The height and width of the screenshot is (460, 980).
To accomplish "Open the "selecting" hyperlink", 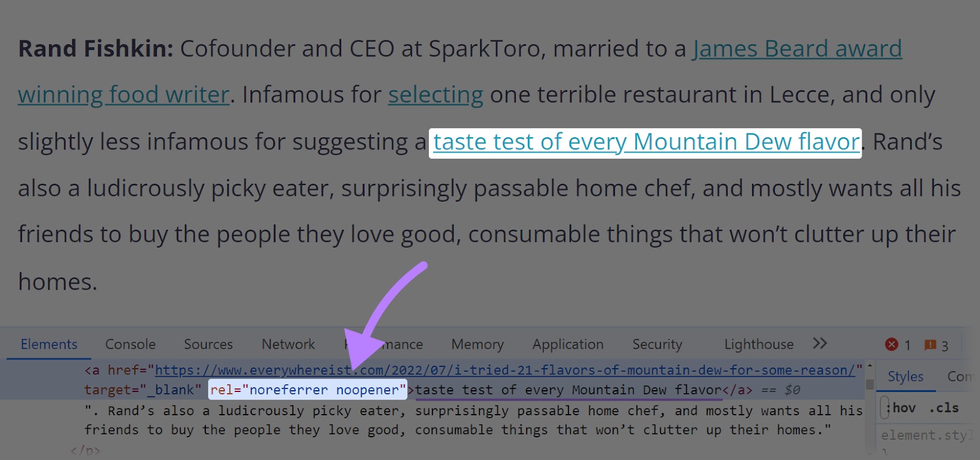I will click(435, 95).
